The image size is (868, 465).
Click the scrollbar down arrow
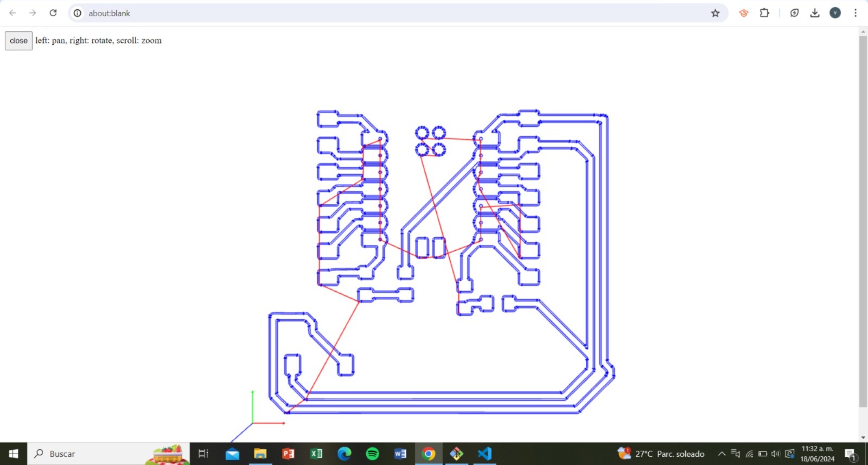point(863,437)
